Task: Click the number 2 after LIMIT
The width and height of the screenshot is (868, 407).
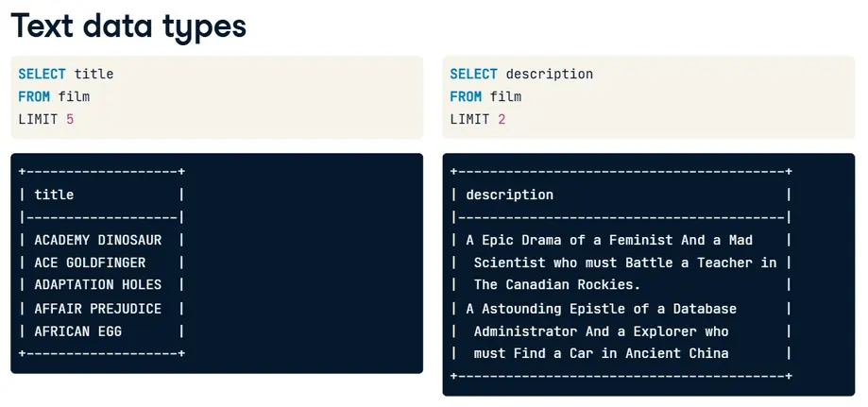Action: click(x=502, y=120)
